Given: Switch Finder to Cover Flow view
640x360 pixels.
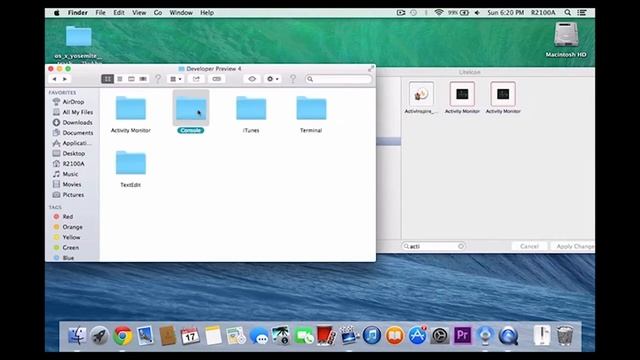Looking at the screenshot, I should coord(143,79).
